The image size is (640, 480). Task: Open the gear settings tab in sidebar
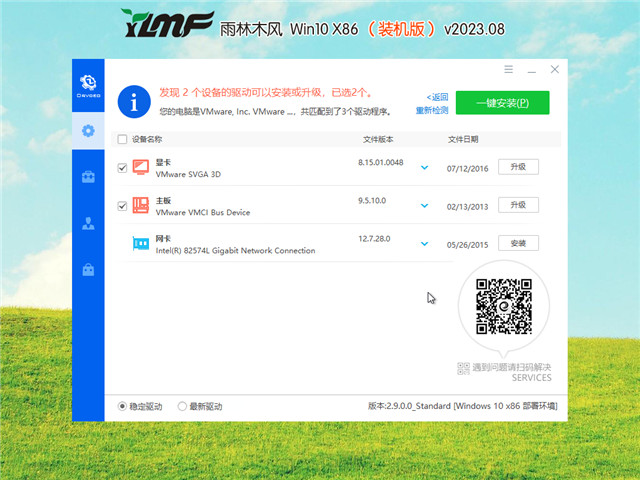pyautogui.click(x=88, y=131)
